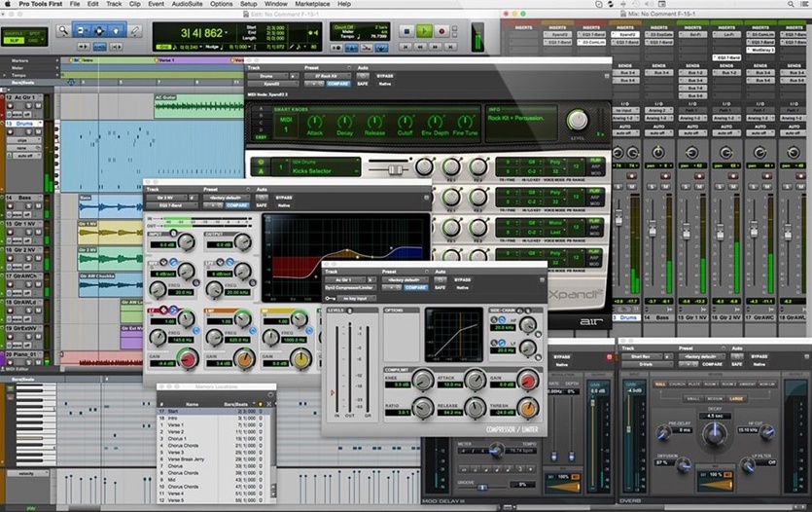Click the Xpand LEVEL knob

pos(578,119)
